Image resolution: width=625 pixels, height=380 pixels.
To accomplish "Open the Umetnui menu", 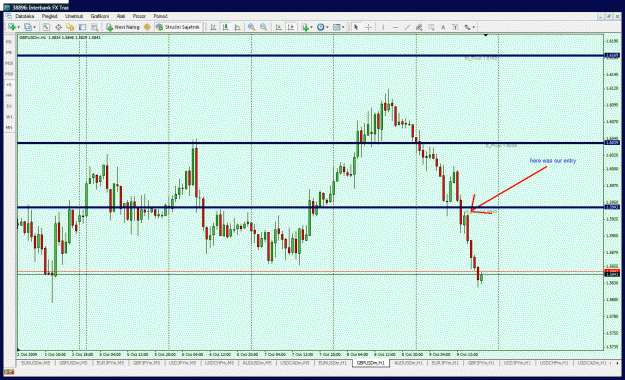I will [x=74, y=16].
